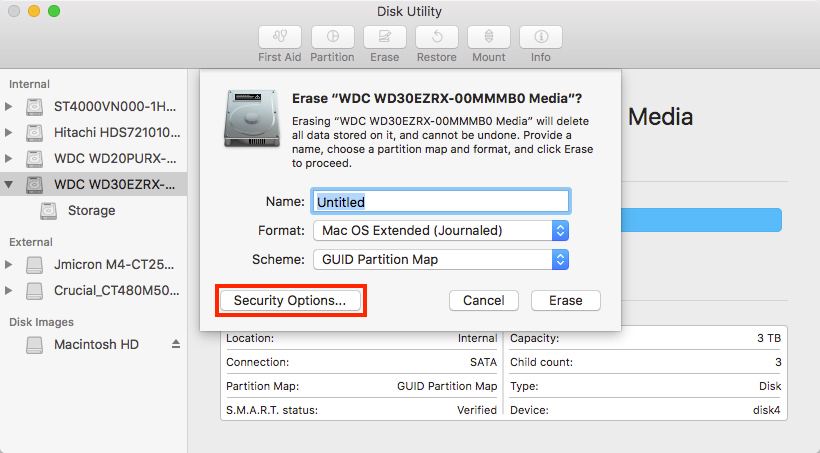Expand the Jmicron M4-CT25 external disk
Viewport: 820px width, 453px height.
point(9,265)
